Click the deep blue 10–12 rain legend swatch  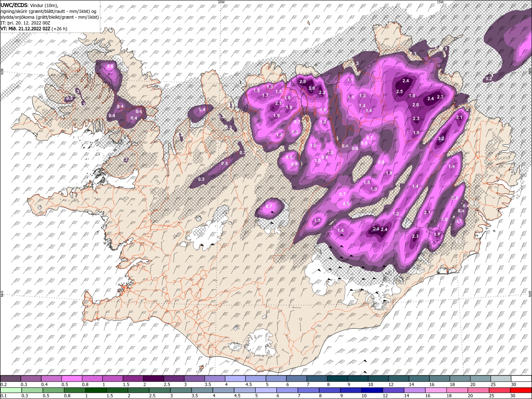tap(372, 390)
